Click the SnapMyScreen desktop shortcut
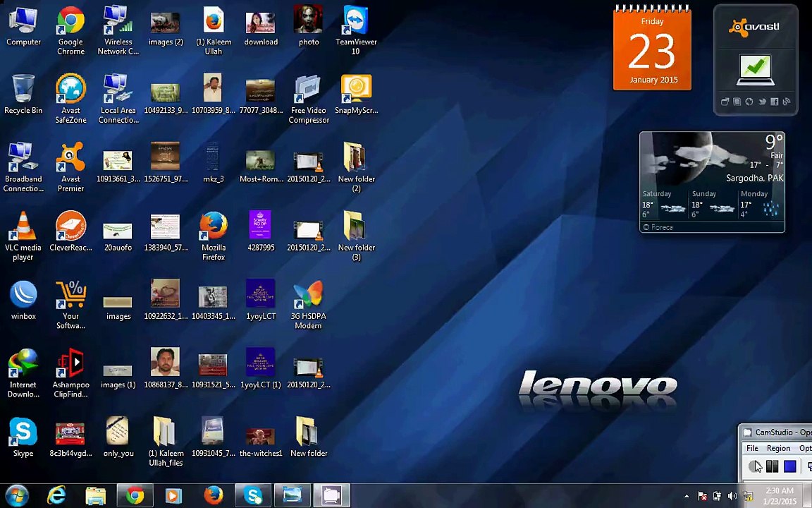Screen dimensions: 812x508 click(x=356, y=95)
